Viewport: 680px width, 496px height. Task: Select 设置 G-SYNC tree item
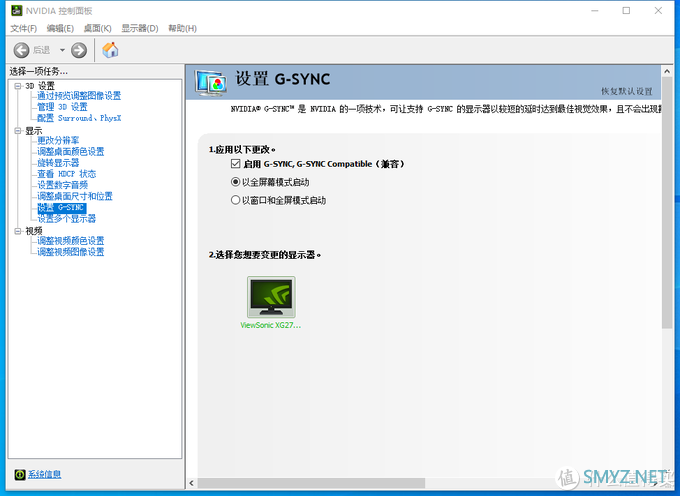click(61, 208)
